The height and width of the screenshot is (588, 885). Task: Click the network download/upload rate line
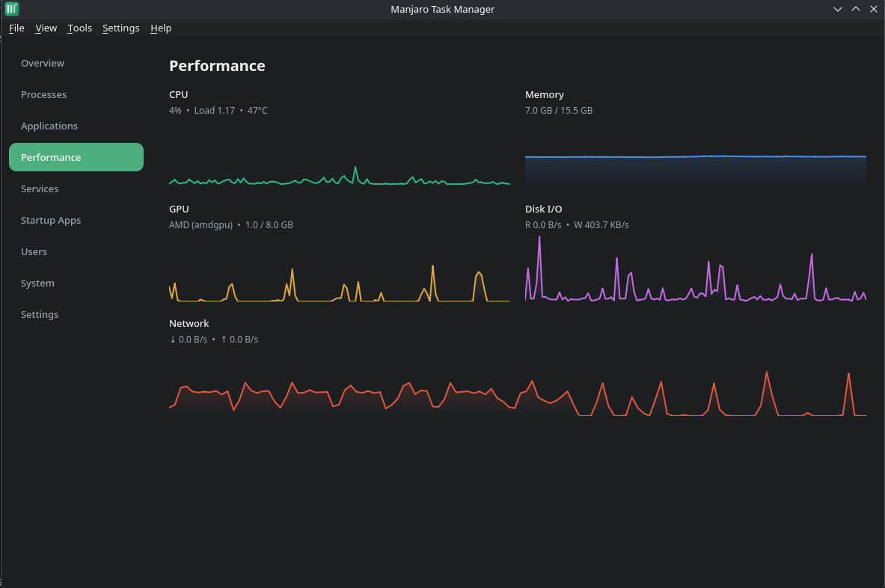tap(214, 340)
